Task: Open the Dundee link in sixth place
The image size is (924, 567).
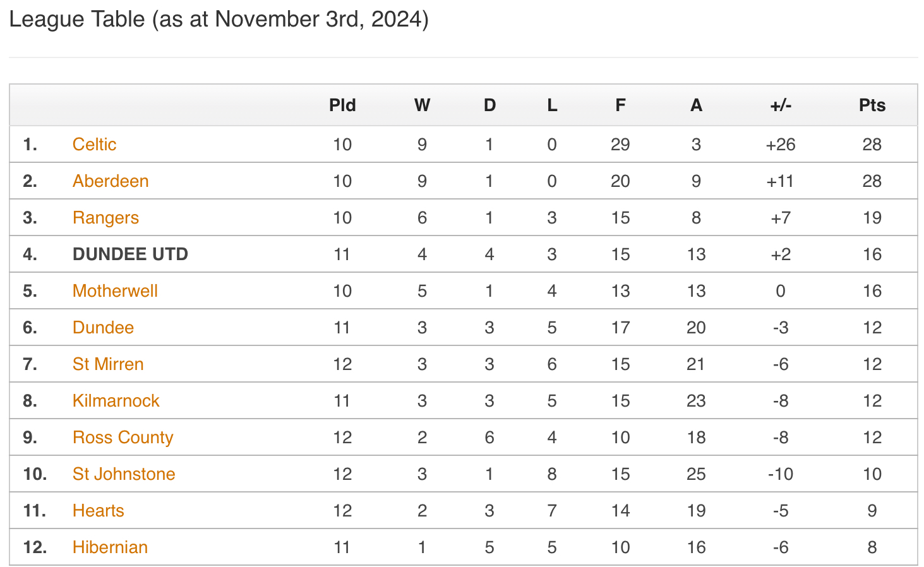Action: coord(103,328)
